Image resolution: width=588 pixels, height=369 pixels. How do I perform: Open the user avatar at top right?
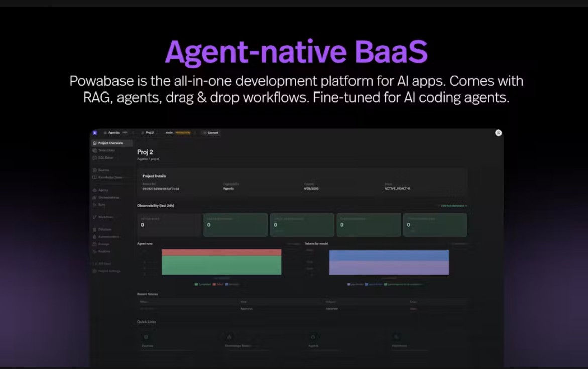coord(499,133)
